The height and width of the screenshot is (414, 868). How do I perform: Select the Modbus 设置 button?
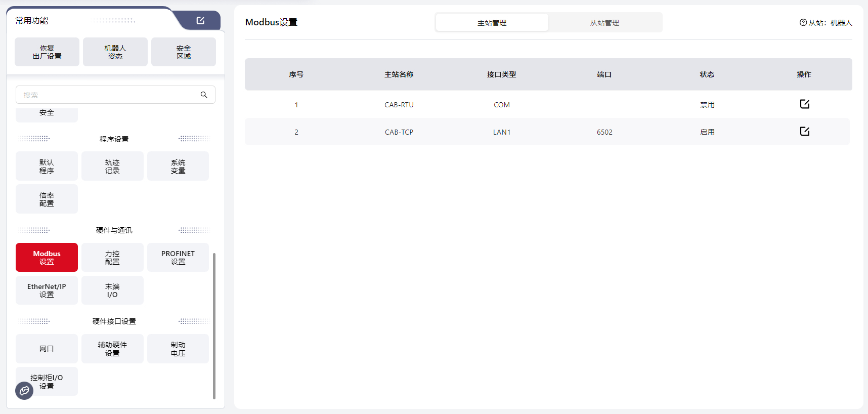click(47, 258)
